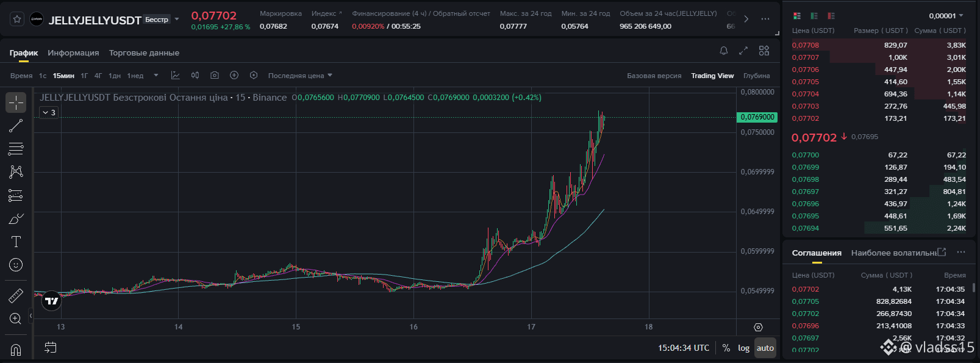Open the indicators icon in chart toolbar
The height and width of the screenshot is (363, 980).
[x=176, y=75]
